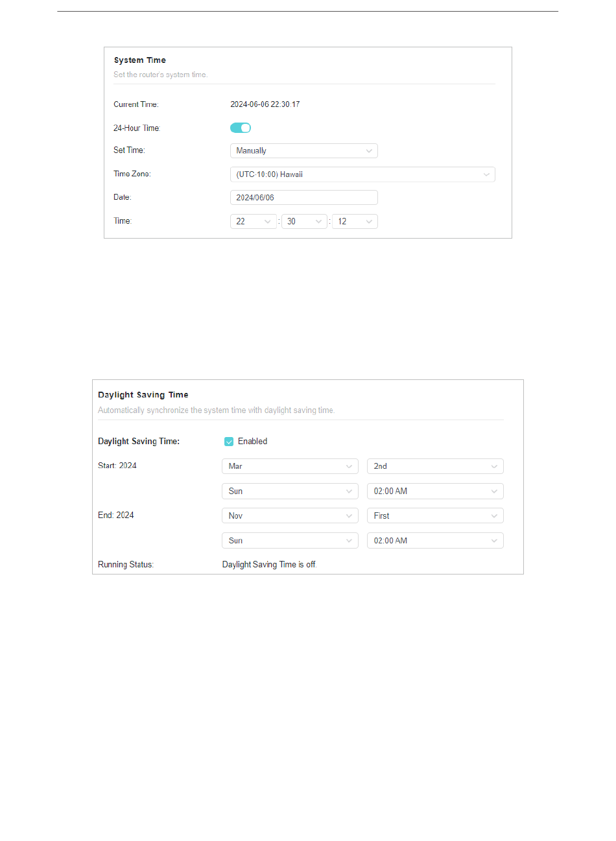Click the System Time section heading
The width and height of the screenshot is (616, 841).
[140, 60]
